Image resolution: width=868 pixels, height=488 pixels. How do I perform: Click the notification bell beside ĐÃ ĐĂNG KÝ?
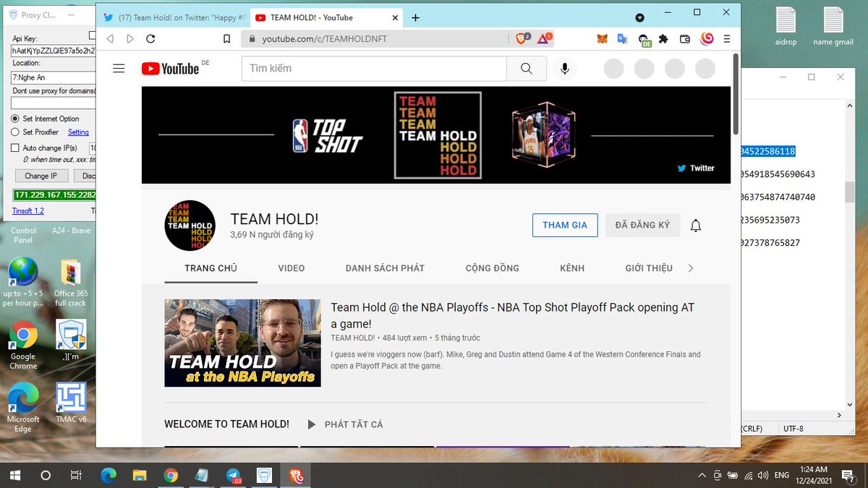coord(696,226)
